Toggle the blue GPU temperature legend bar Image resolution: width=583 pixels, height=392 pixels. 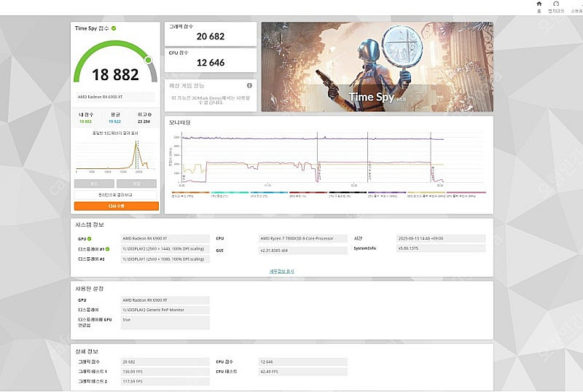[x=269, y=192]
